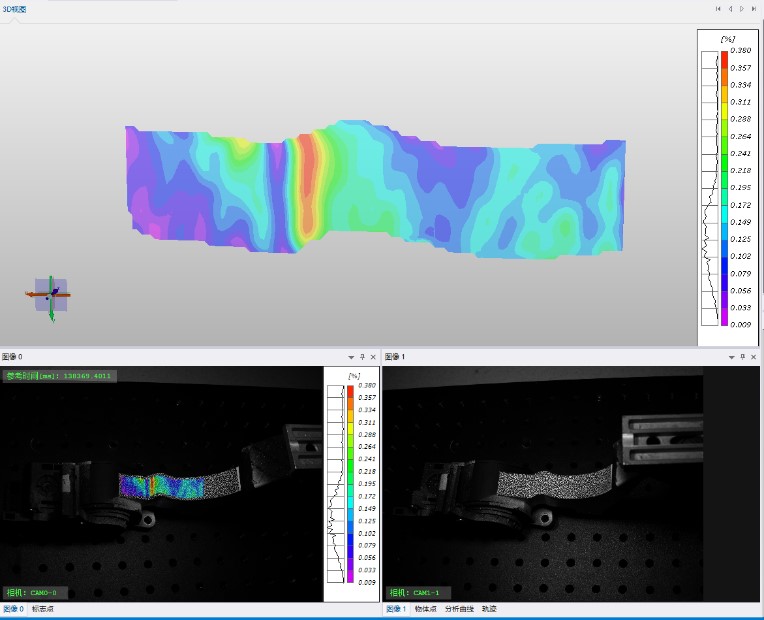Viewport: 764px width, 620px height.
Task: Click the red top of 3D color scale
Action: [x=724, y=56]
